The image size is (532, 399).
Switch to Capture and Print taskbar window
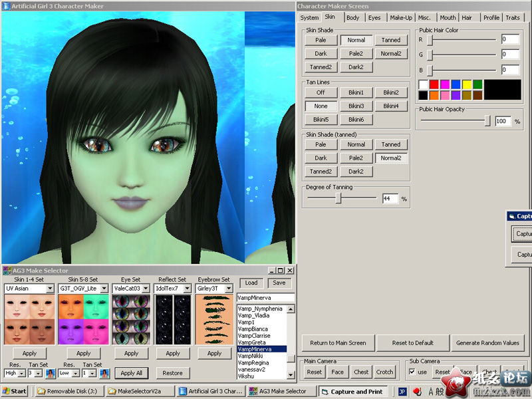(351, 392)
